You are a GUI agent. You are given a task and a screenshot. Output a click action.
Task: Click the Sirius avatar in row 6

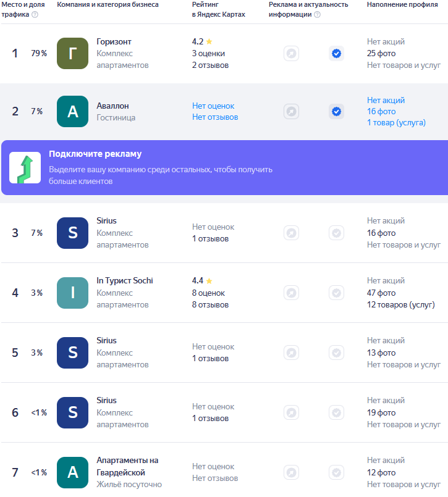point(73,412)
